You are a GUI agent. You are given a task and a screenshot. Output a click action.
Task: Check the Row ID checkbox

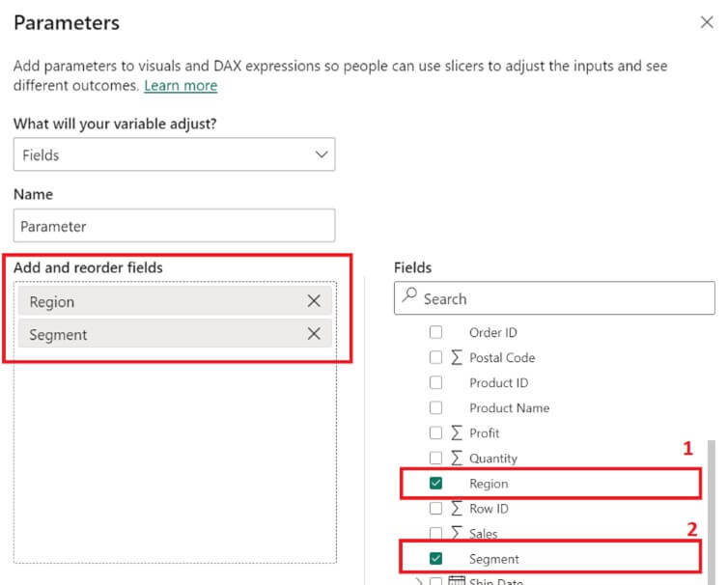[x=435, y=509]
